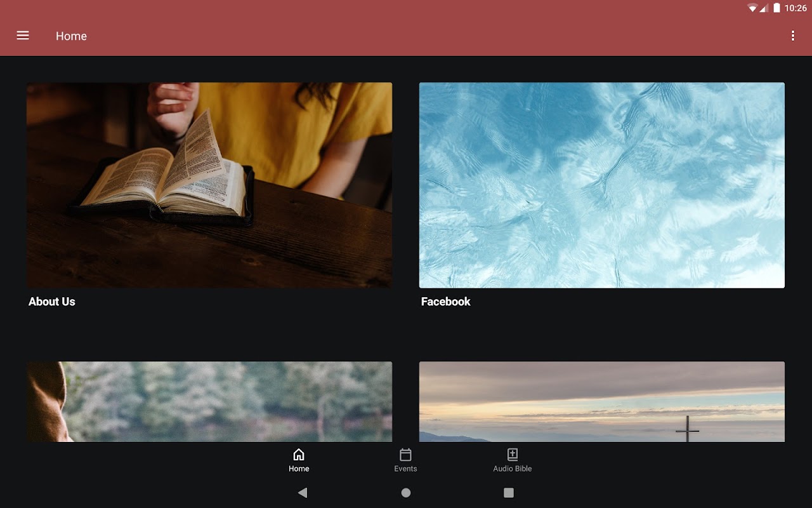The image size is (812, 508).
Task: Open the forest lake image card
Action: pyautogui.click(x=209, y=402)
